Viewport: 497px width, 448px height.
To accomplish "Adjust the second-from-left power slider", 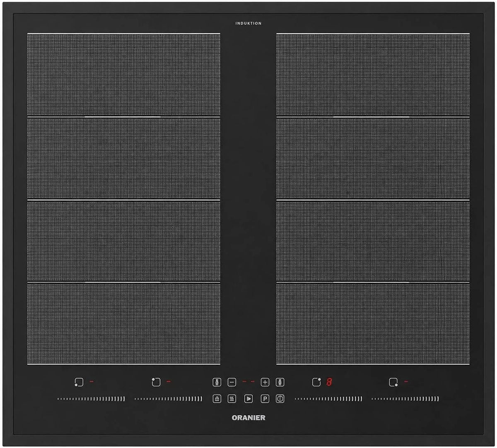I will click(x=168, y=399).
